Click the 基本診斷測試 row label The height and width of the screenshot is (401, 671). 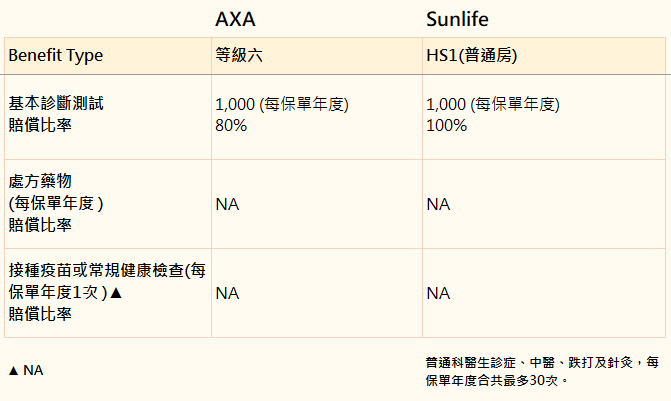56,103
